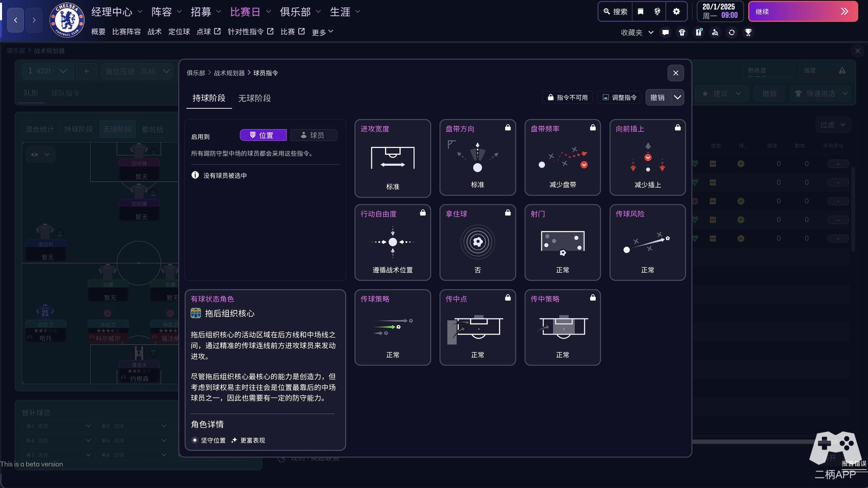The image size is (868, 488).
Task: Click 战术规划器 breadcrumb link in dialog
Action: tap(229, 73)
